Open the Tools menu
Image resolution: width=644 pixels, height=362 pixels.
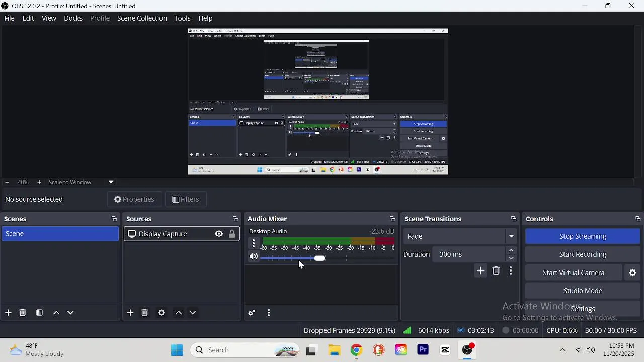tap(183, 18)
